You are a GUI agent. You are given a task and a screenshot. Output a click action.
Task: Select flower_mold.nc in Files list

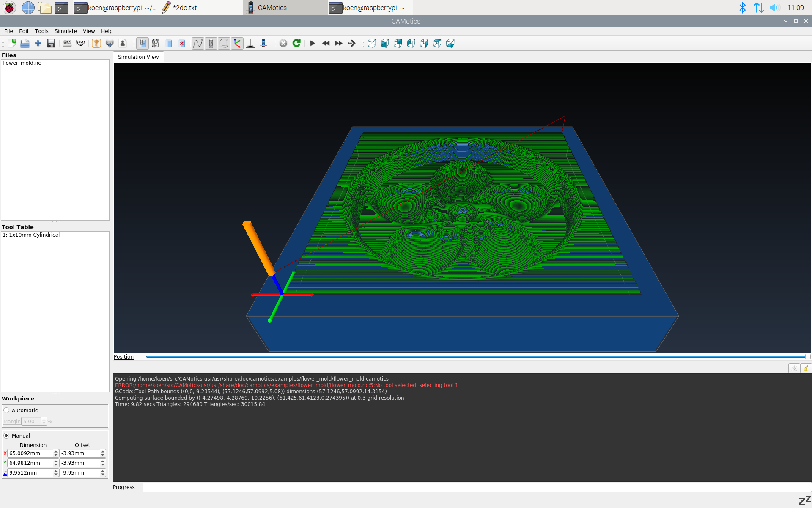(22, 63)
